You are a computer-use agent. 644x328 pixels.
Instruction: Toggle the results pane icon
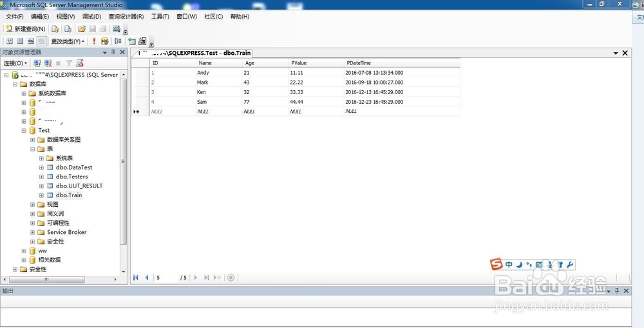point(41,41)
